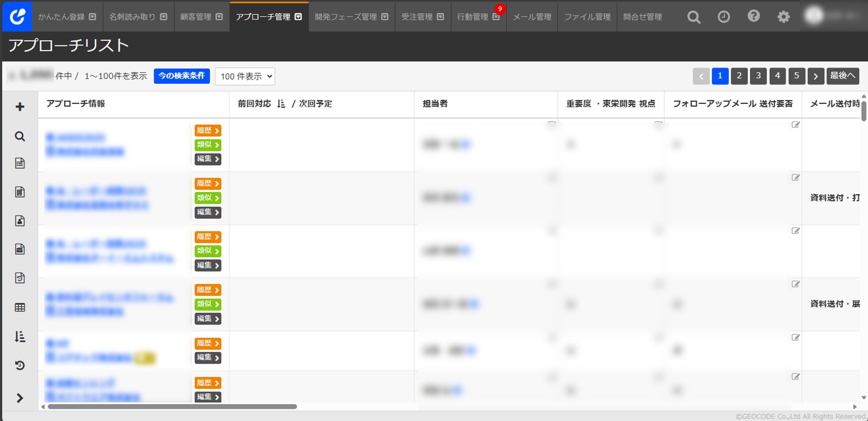Open 履歴 for the first row
This screenshot has width=868, height=421.
[208, 131]
